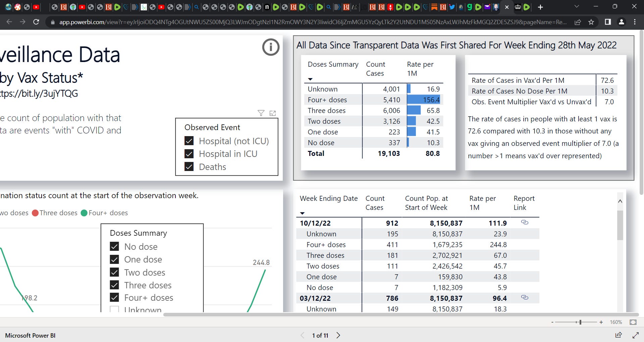
Task: Click the Obs. Event Multiplier Vax'd vs Unvax'd row
Action: tap(543, 102)
